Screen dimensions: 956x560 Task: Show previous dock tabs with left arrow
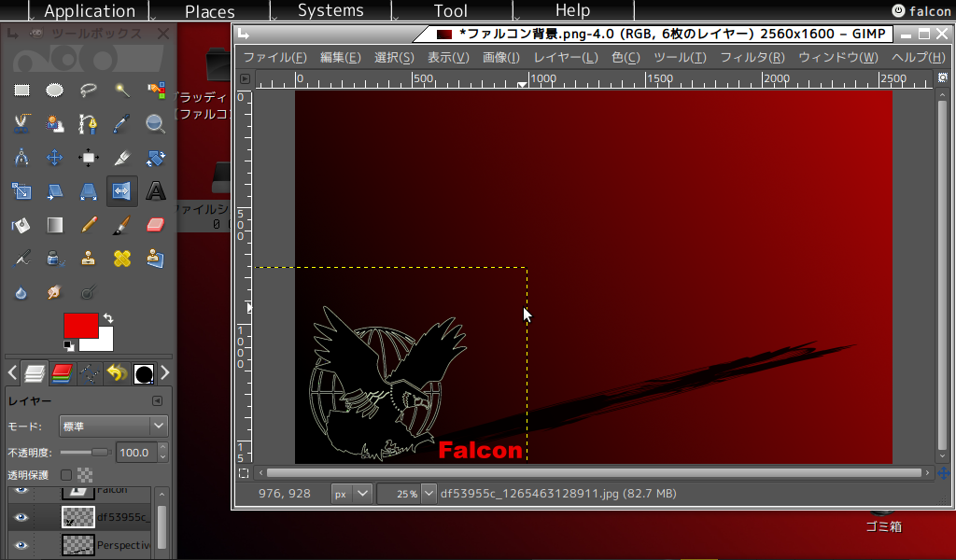(x=13, y=372)
